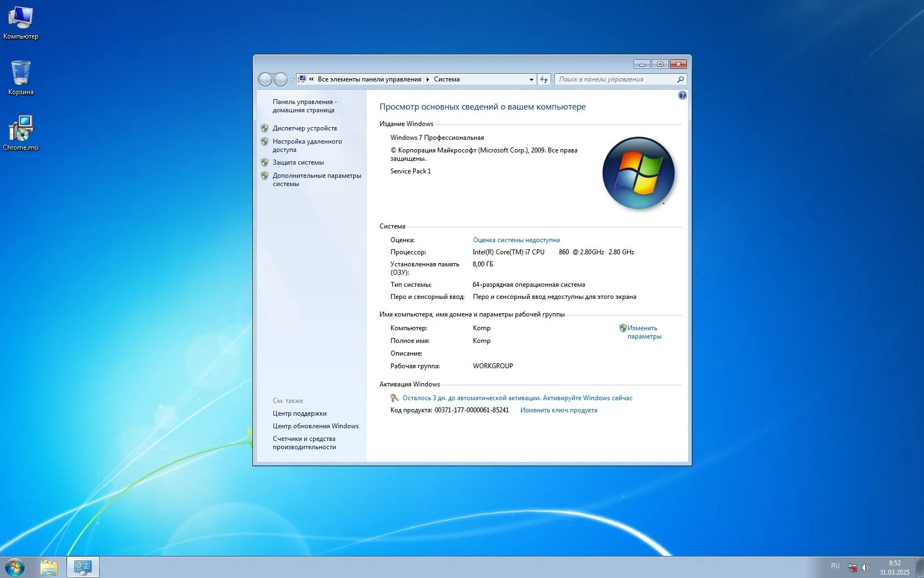Open the address bar history dropdown arrow
Viewport: 924px width, 578px height.
(x=531, y=79)
